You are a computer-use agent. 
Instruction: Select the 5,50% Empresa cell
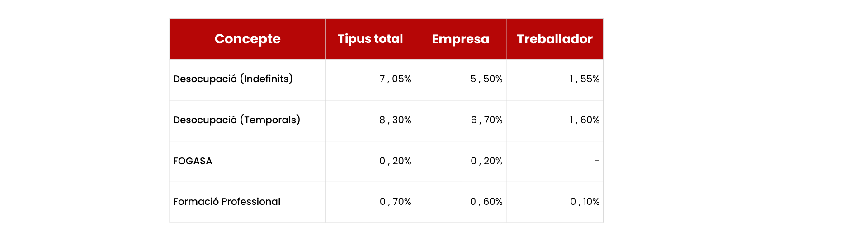(x=486, y=79)
